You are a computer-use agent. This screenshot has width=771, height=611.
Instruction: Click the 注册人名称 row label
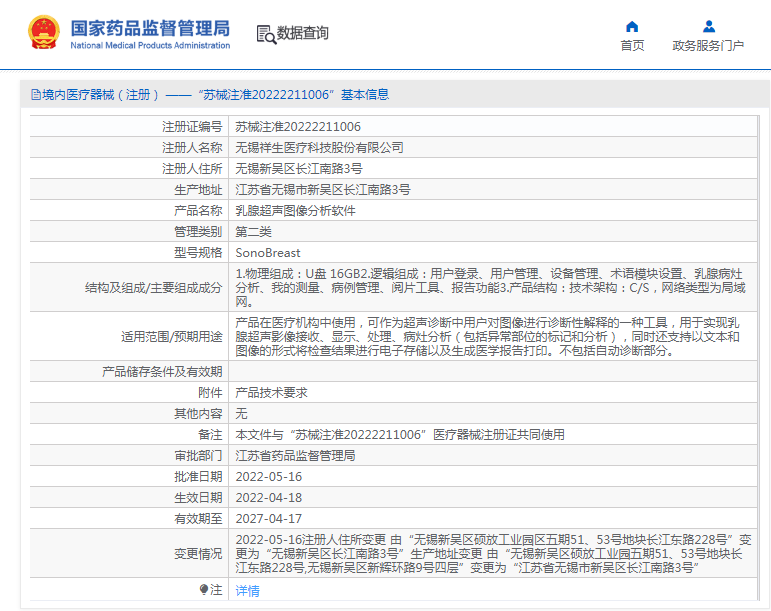192,147
